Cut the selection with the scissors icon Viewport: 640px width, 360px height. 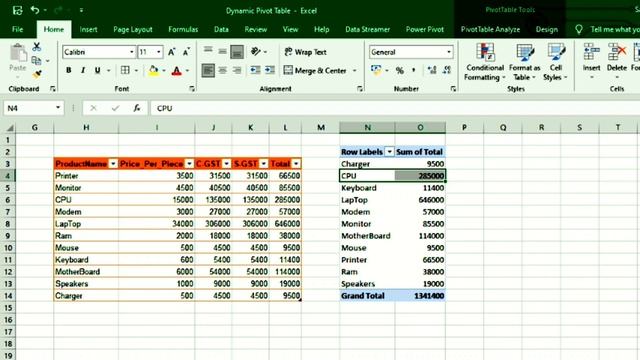36,47
